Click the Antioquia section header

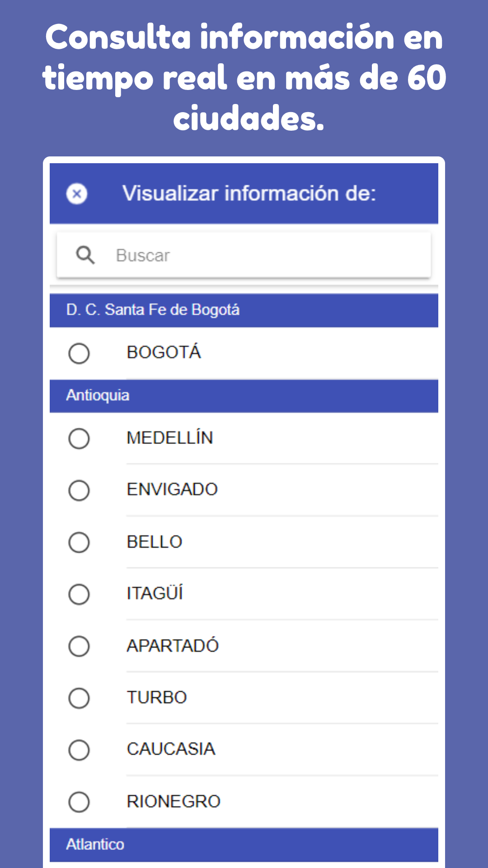244,396
